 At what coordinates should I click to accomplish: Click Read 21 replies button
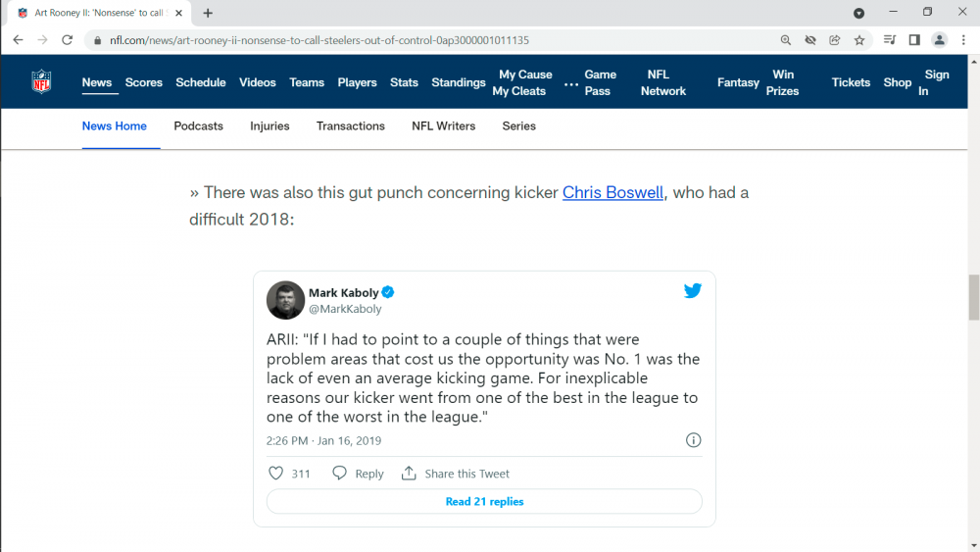(484, 501)
